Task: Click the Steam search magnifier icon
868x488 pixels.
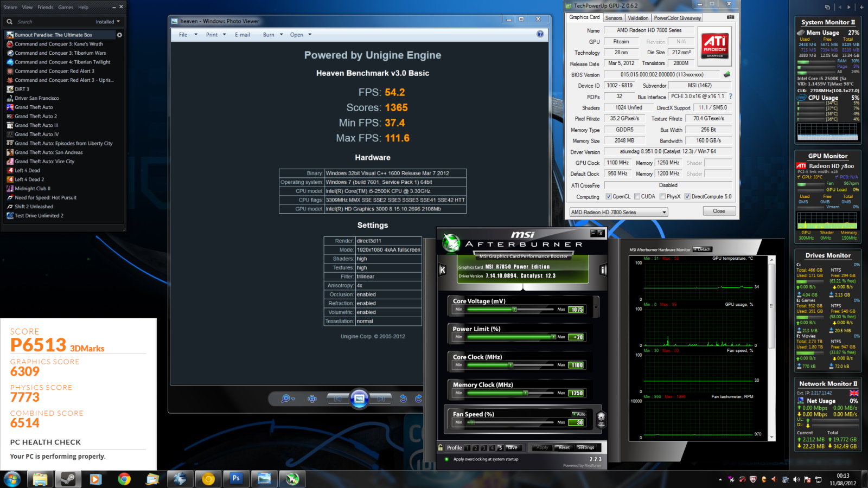Action: (x=9, y=22)
